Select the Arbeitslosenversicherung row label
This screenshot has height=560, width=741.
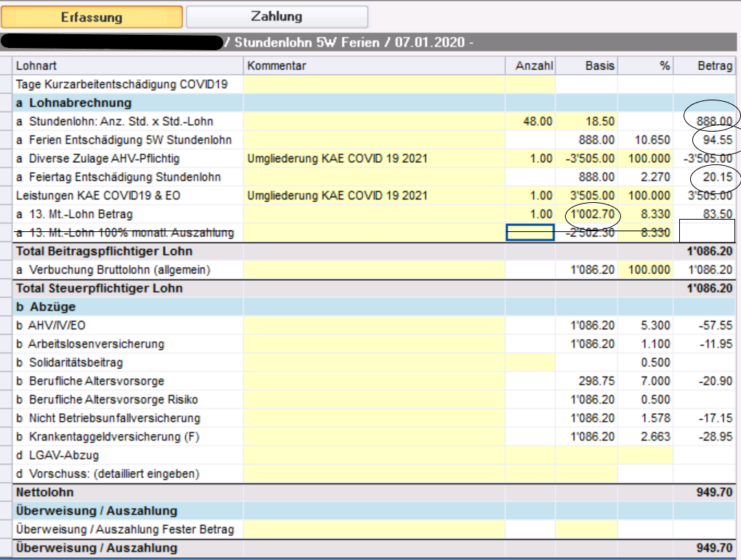90,343
